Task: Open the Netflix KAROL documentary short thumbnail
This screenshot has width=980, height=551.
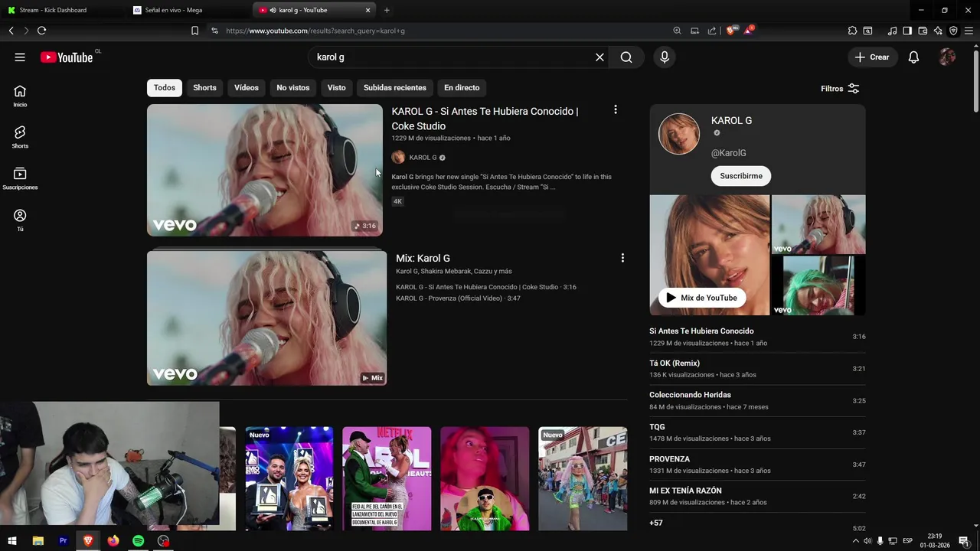Action: click(387, 478)
